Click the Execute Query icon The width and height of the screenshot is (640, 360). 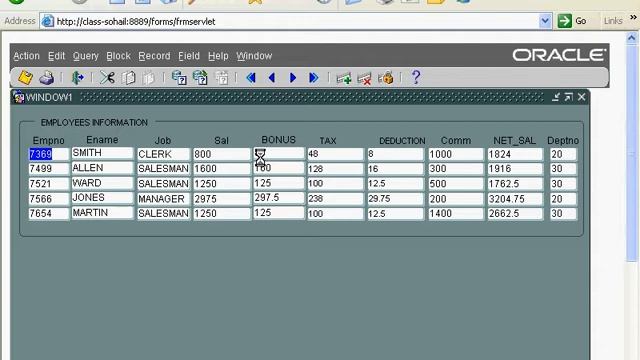(x=200, y=78)
